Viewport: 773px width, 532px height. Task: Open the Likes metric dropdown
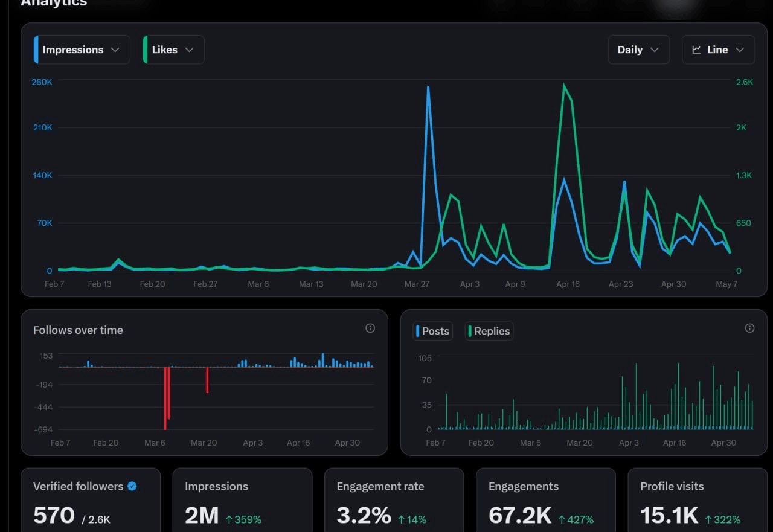coord(173,50)
